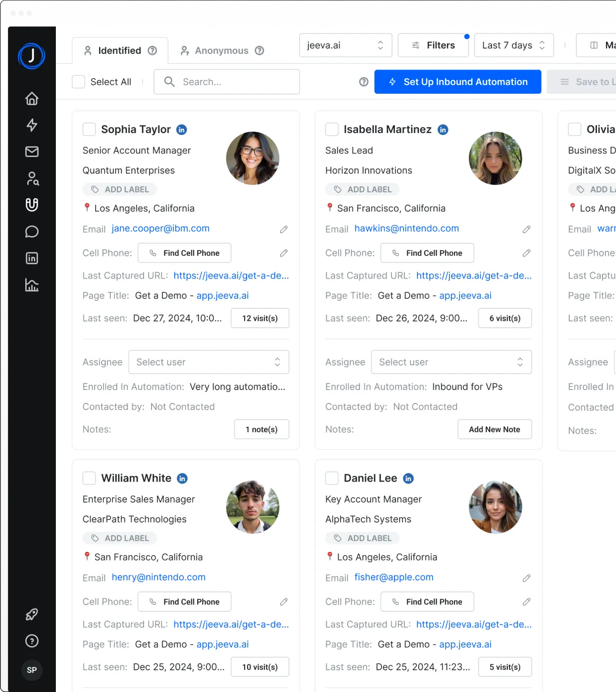Screen dimensions: 616x692
Task: Click Set Up Inbound Automation button
Action: click(x=457, y=82)
